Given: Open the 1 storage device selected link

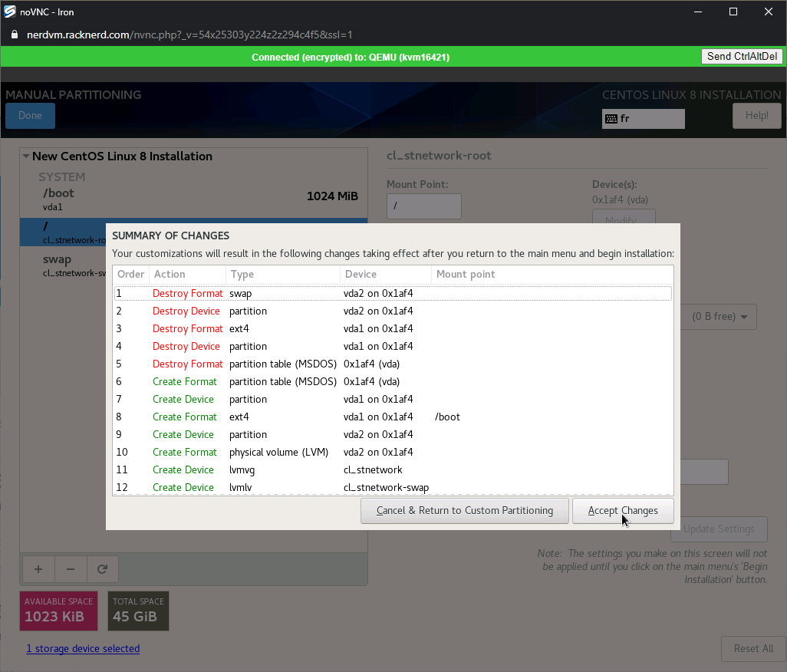Looking at the screenshot, I should (x=83, y=649).
